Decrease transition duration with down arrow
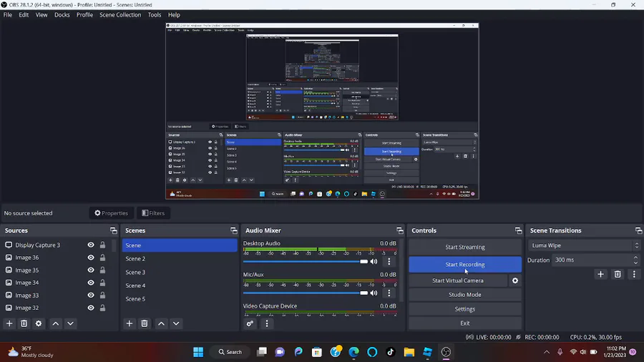Viewport: 644px width, 362px height. coord(636,263)
